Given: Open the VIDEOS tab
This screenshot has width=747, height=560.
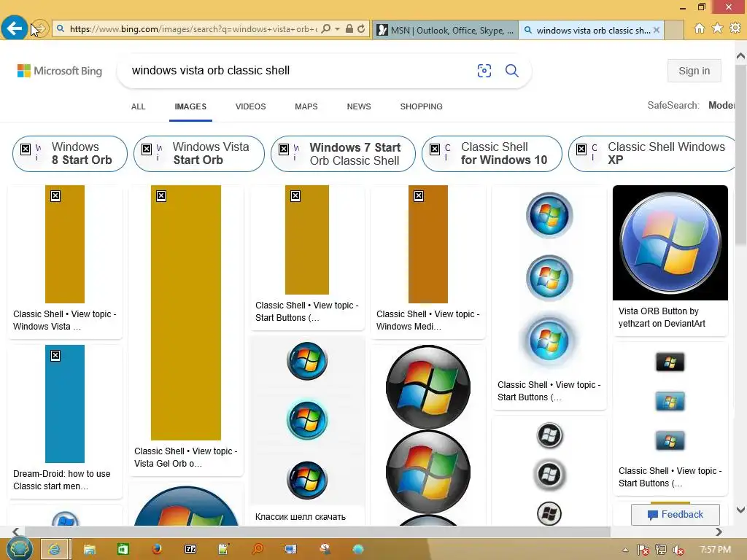Looking at the screenshot, I should point(251,106).
